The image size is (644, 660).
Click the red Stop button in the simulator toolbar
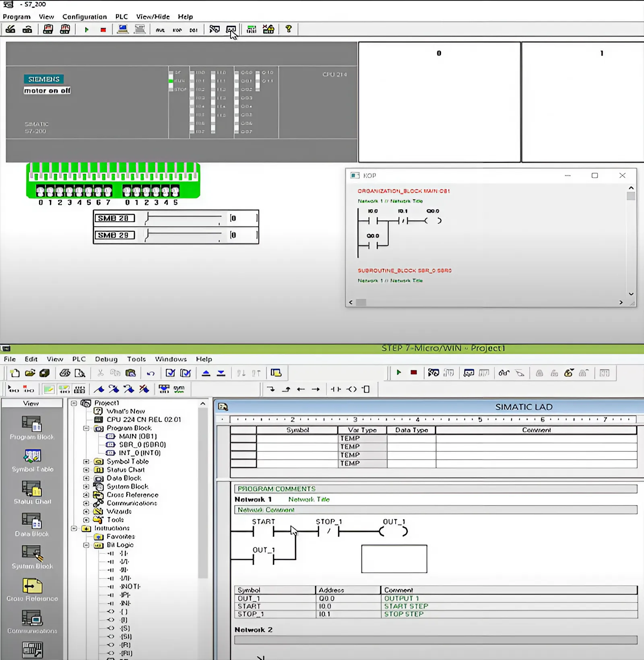tap(103, 30)
